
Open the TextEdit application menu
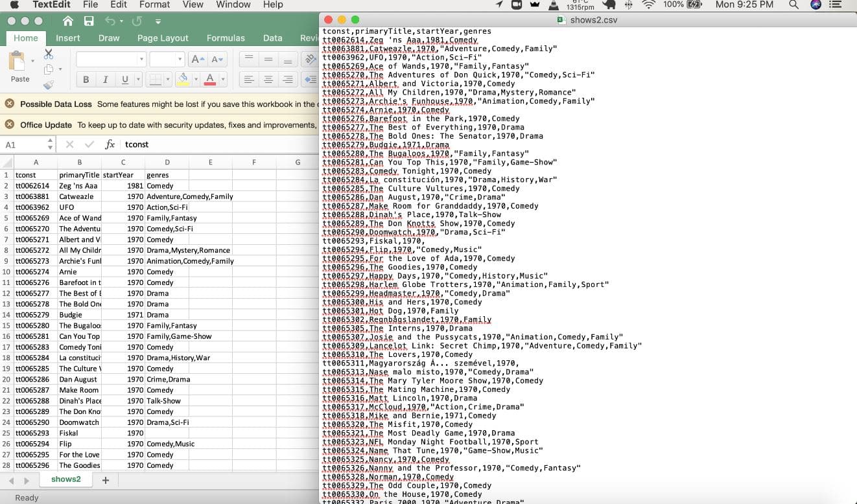[51, 5]
